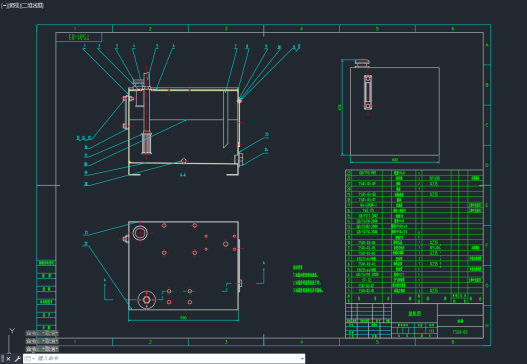Select the 500 dimension text

(184, 317)
